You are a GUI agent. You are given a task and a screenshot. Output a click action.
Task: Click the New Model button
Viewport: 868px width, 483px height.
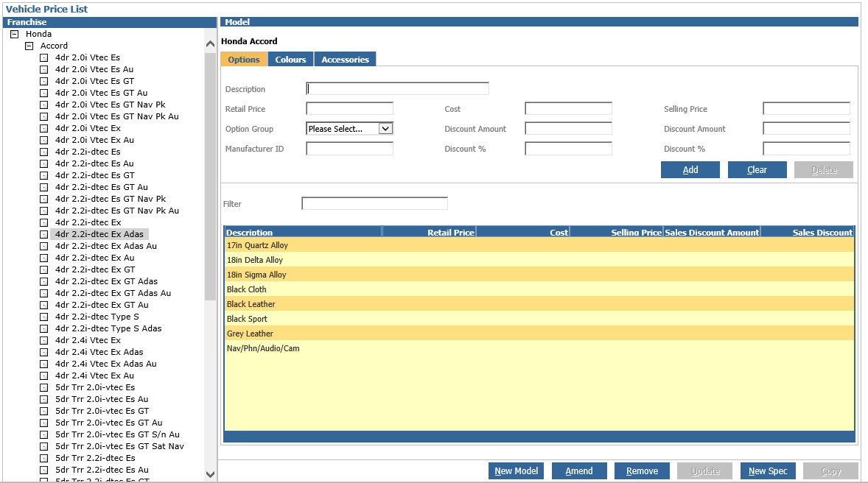[516, 470]
